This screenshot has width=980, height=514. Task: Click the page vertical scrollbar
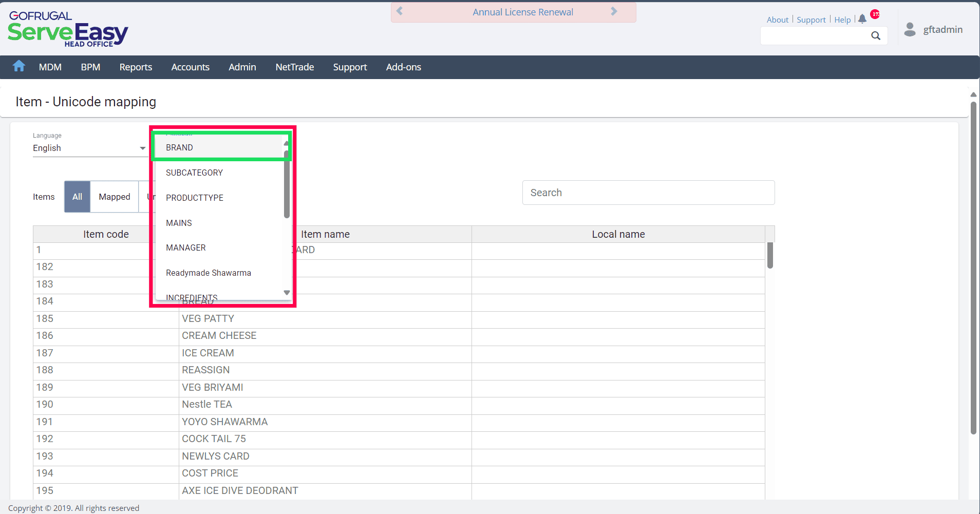point(973,267)
